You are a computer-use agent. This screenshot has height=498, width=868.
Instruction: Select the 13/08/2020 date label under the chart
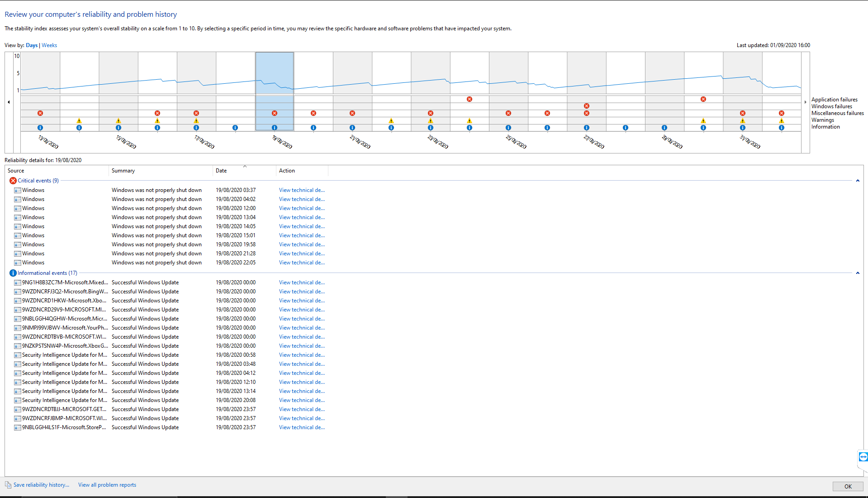[48, 142]
